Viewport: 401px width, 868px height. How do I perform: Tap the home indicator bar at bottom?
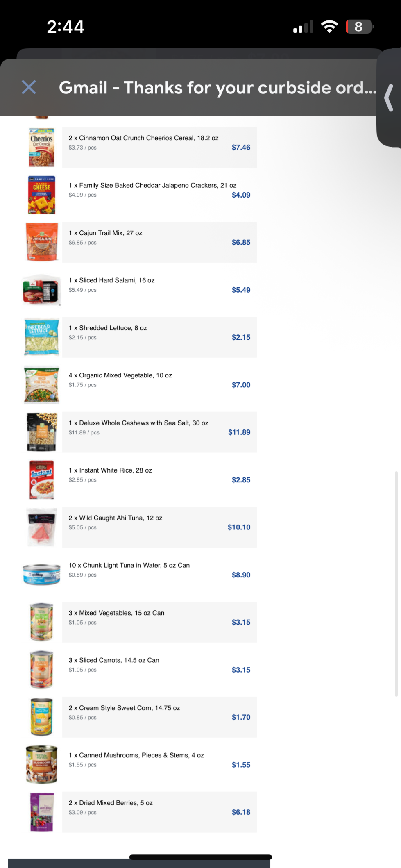tap(201, 857)
